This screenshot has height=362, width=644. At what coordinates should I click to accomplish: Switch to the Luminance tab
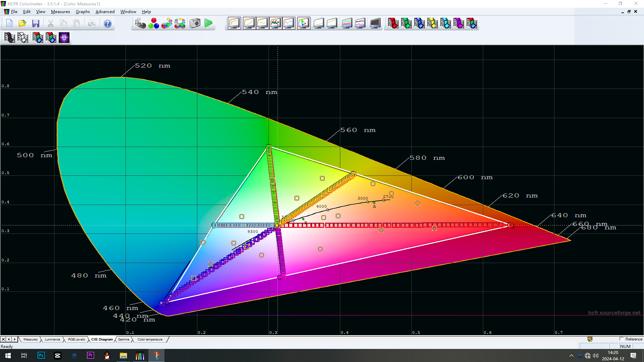click(52, 339)
